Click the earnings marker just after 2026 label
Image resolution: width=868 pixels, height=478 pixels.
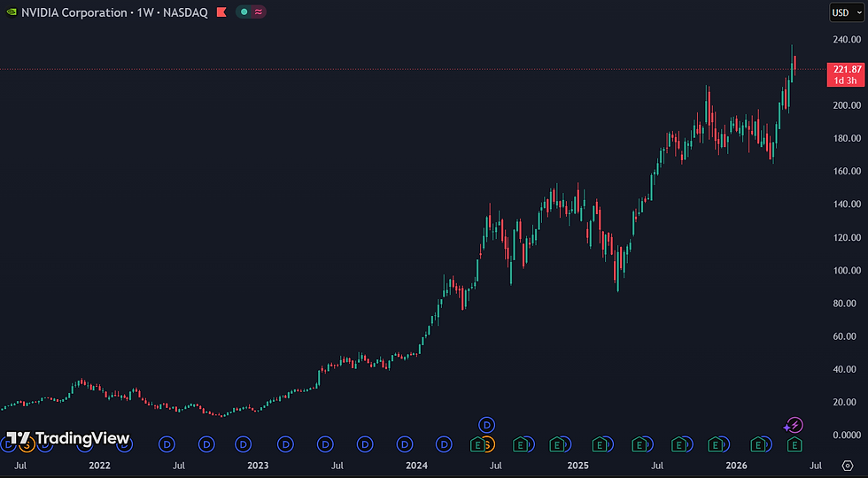click(756, 443)
